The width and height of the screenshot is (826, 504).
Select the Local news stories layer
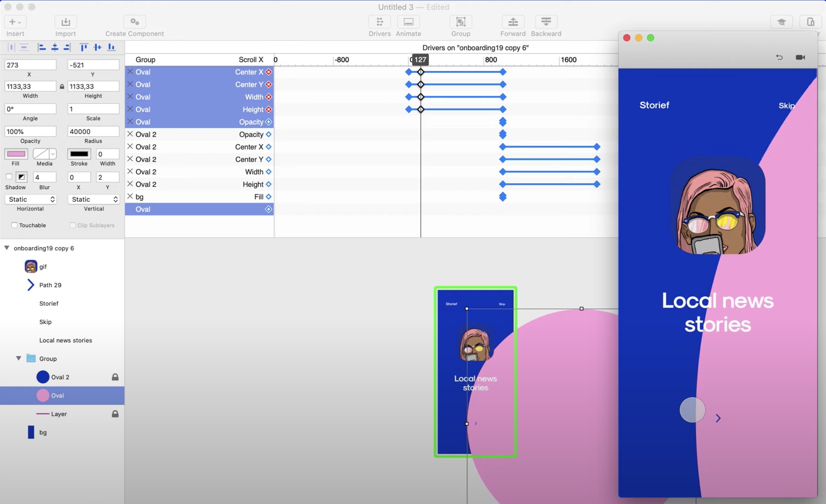62,340
